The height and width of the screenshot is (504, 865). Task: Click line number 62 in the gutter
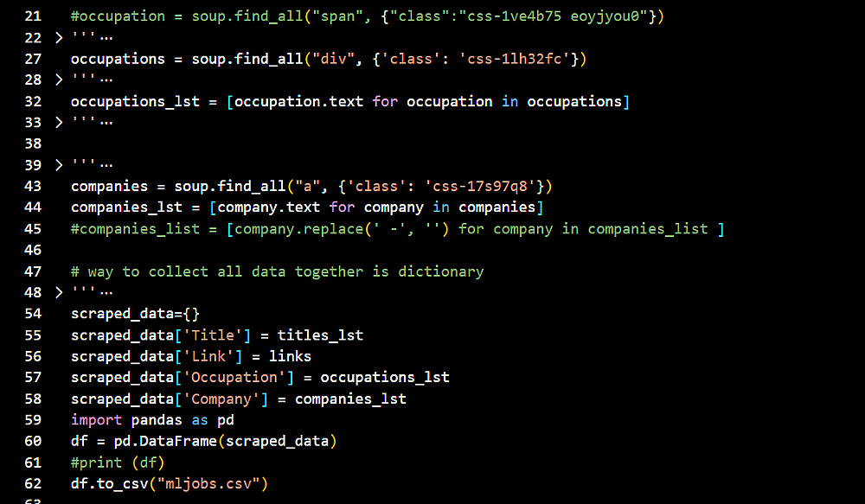click(x=34, y=483)
